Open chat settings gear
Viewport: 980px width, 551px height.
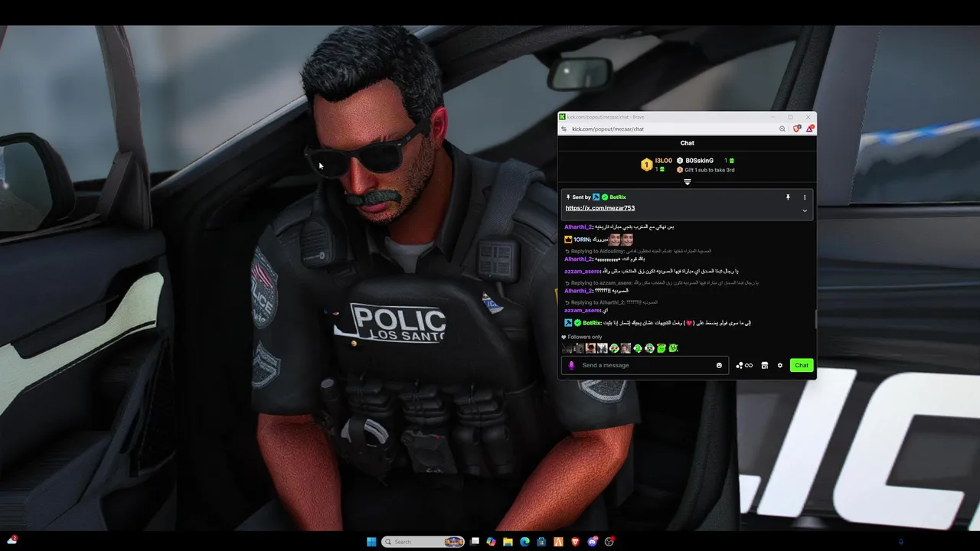(x=780, y=365)
